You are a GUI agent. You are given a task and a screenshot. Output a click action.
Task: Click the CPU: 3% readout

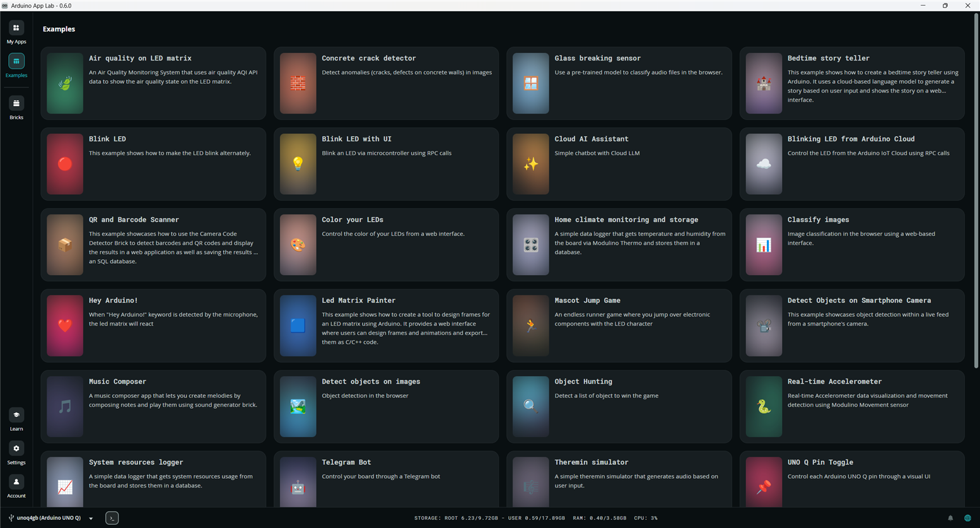point(646,518)
